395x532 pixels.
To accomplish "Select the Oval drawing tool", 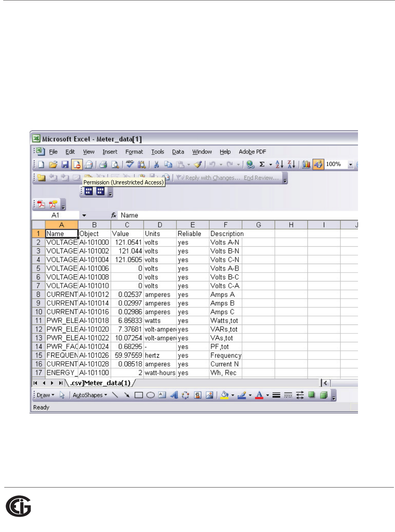I will pos(151,395).
